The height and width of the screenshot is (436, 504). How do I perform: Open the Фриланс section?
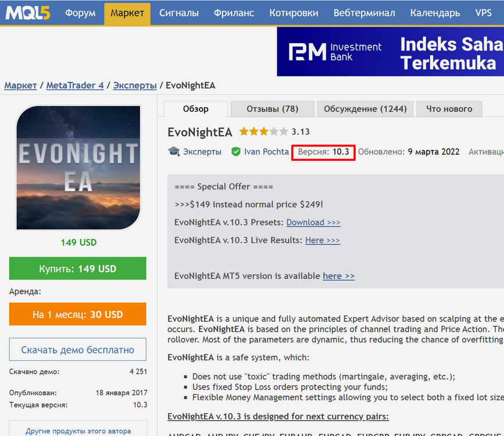click(234, 13)
